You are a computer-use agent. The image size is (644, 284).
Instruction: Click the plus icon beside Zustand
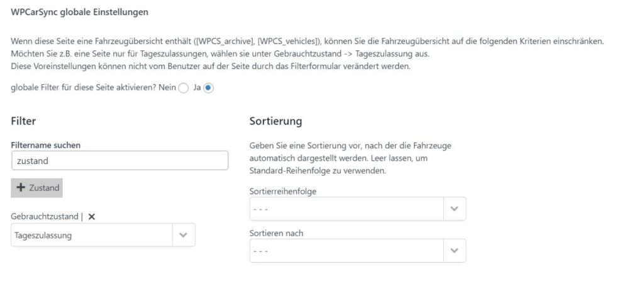(x=21, y=188)
